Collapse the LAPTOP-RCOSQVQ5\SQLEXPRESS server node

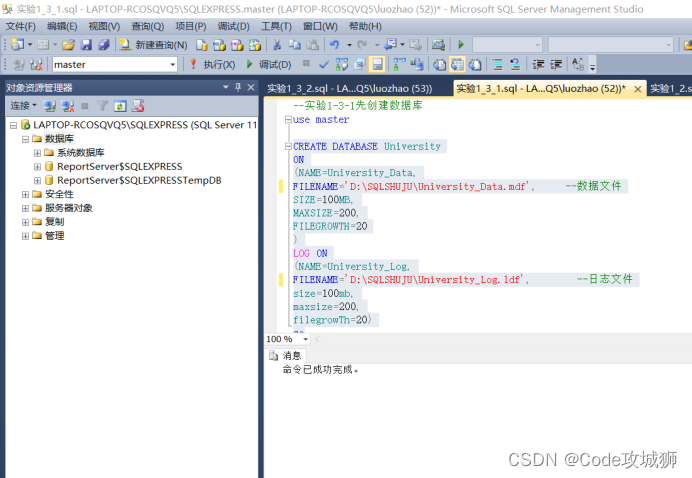(x=14, y=125)
